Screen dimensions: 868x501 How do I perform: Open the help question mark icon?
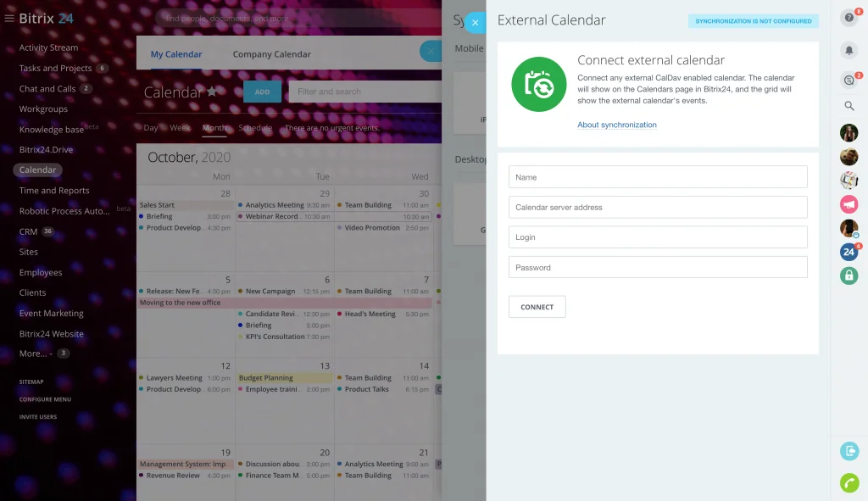[849, 17]
